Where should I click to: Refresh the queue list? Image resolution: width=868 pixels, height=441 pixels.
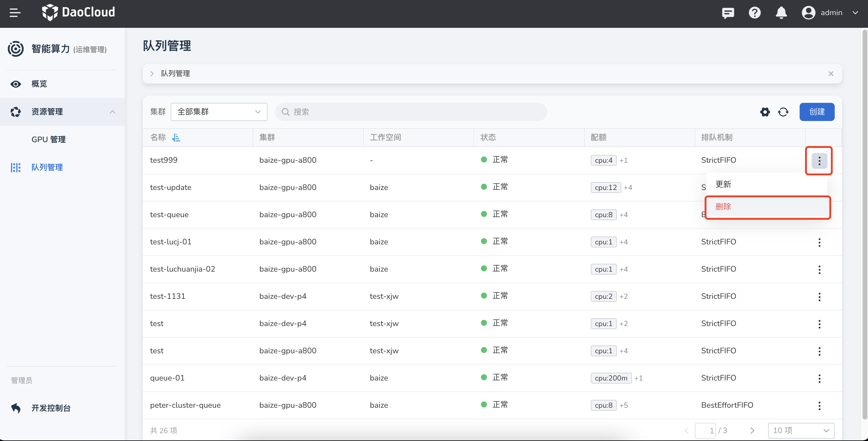(783, 112)
